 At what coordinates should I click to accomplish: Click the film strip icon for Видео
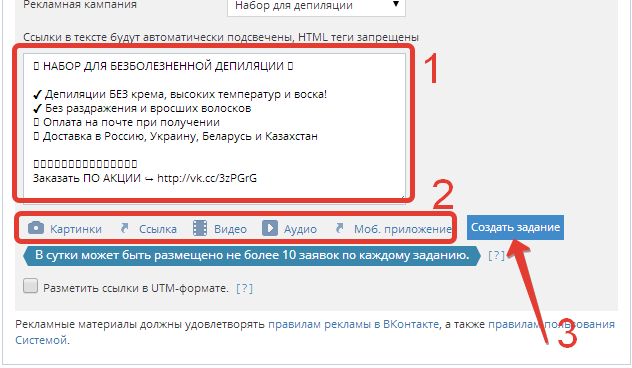click(200, 228)
